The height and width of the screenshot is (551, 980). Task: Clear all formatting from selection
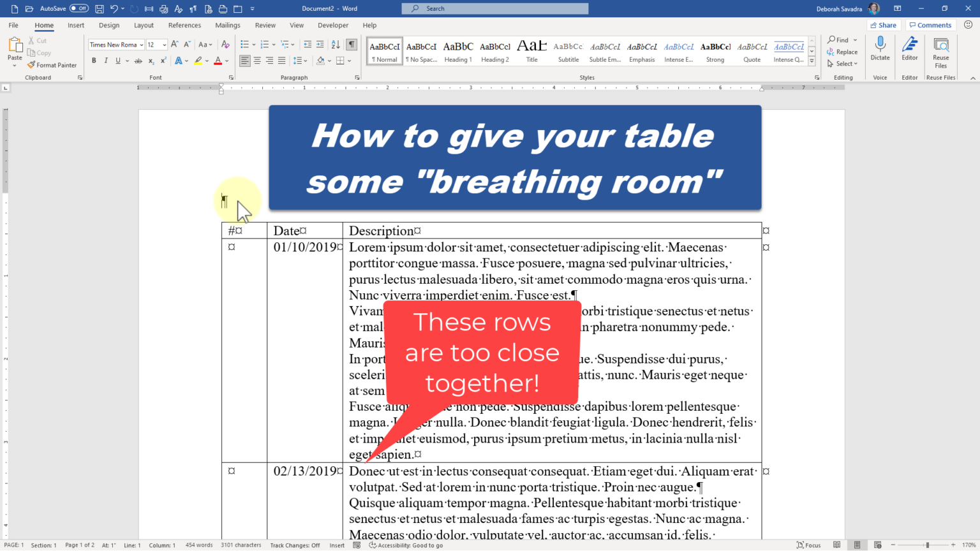[x=225, y=44]
